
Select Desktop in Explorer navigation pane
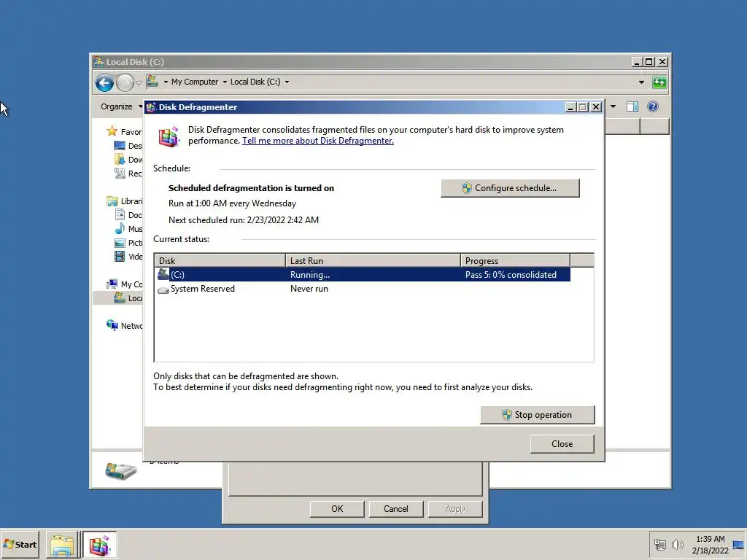128,146
